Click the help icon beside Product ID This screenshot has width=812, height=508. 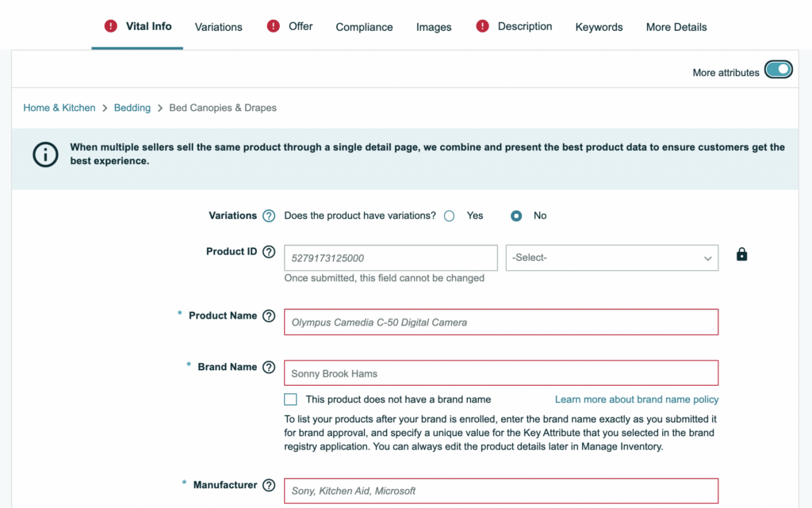pos(269,252)
